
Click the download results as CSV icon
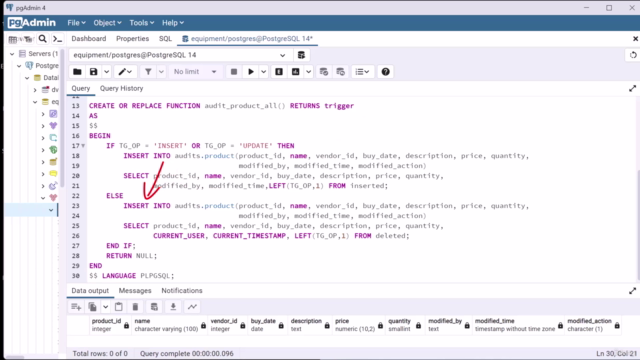click(173, 307)
